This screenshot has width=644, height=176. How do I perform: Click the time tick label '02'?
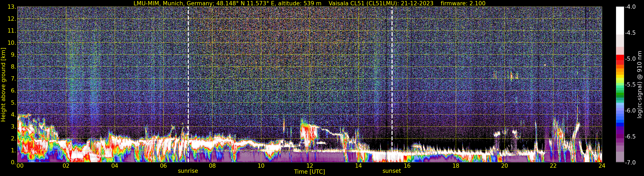(x=66, y=166)
